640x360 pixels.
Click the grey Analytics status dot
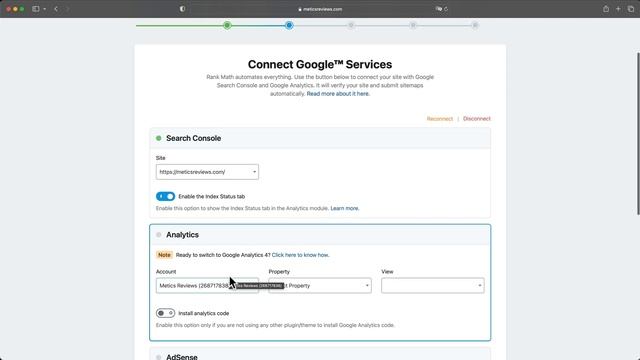coord(159,235)
